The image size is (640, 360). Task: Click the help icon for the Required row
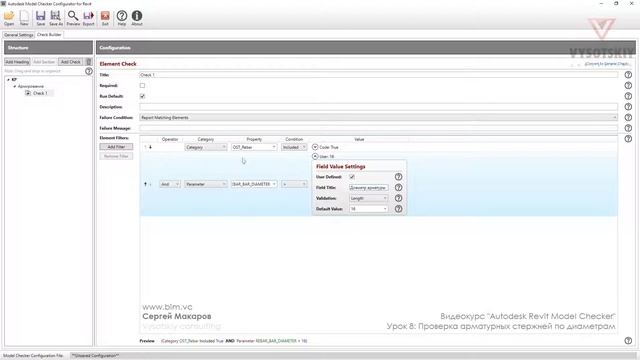(x=628, y=85)
